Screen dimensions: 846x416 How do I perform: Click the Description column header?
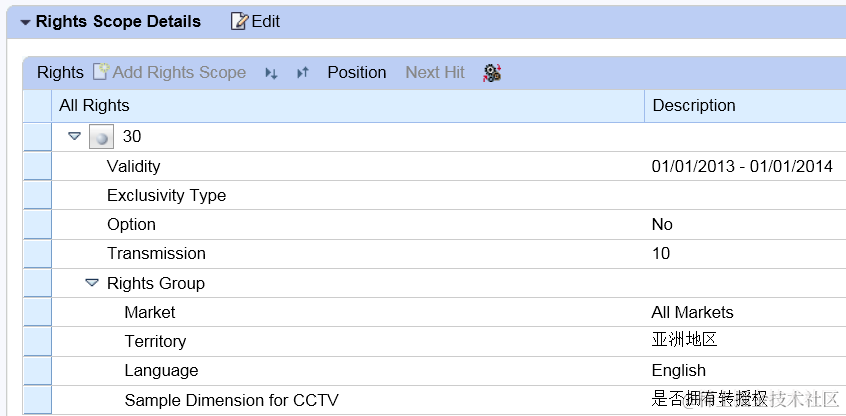pos(694,105)
